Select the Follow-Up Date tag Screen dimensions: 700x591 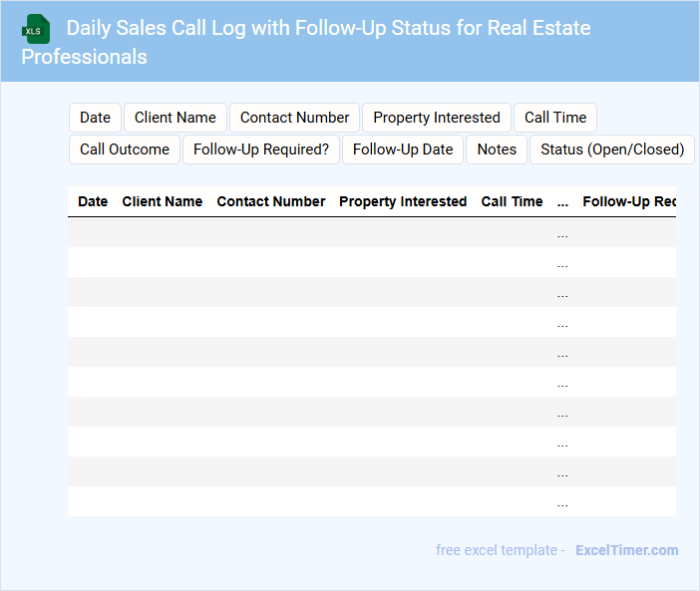click(403, 149)
